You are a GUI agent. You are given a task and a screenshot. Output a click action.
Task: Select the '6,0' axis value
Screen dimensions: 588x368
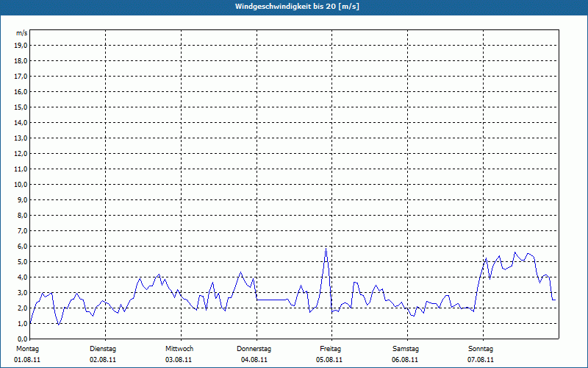coord(22,247)
